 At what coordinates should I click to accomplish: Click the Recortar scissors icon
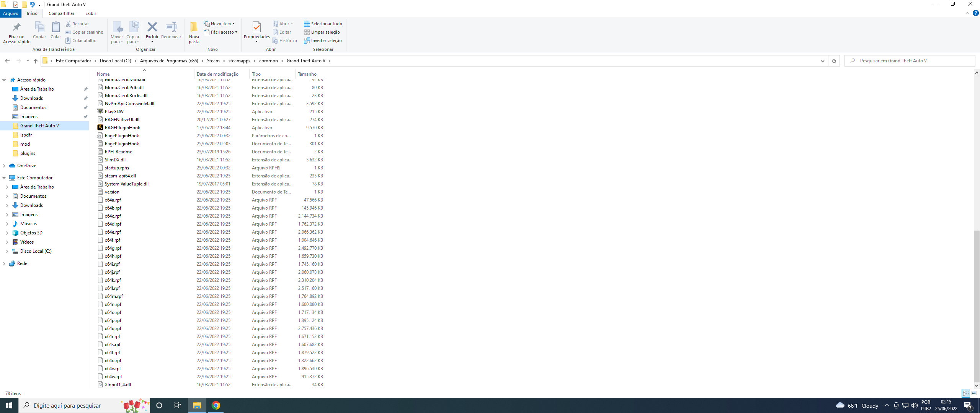(68, 24)
